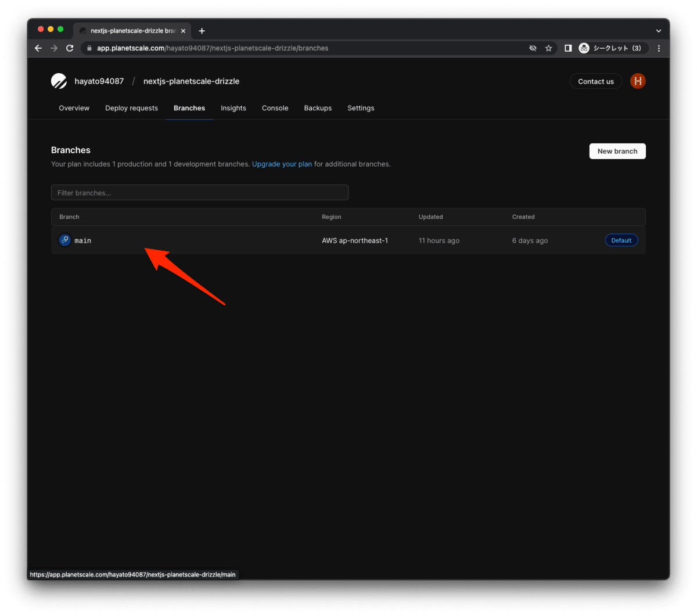Open the Settings tab
The height and width of the screenshot is (616, 697).
[361, 108]
